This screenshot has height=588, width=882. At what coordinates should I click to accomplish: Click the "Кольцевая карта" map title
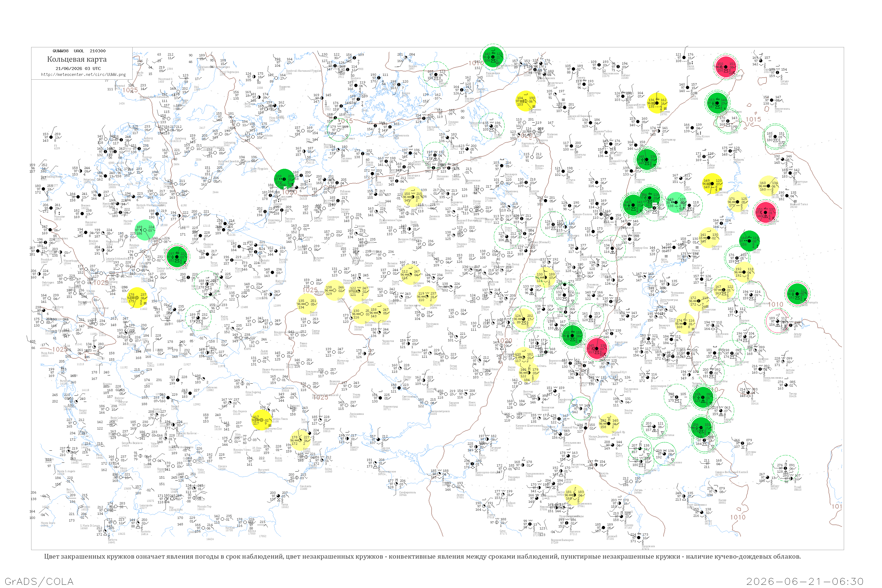coord(77,59)
